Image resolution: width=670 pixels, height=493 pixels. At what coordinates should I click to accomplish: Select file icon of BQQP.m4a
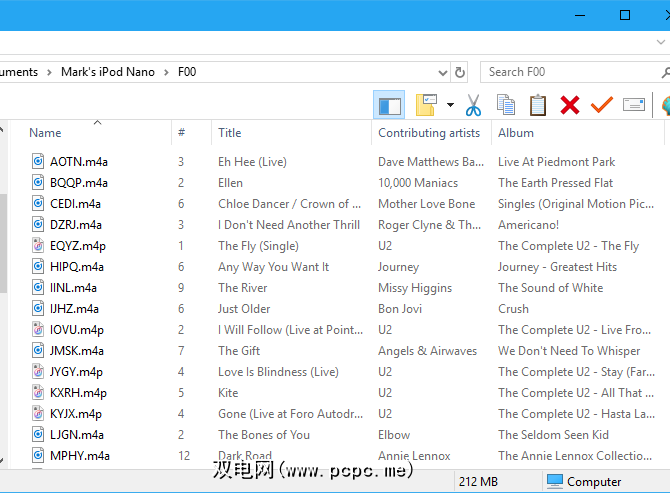(38, 182)
